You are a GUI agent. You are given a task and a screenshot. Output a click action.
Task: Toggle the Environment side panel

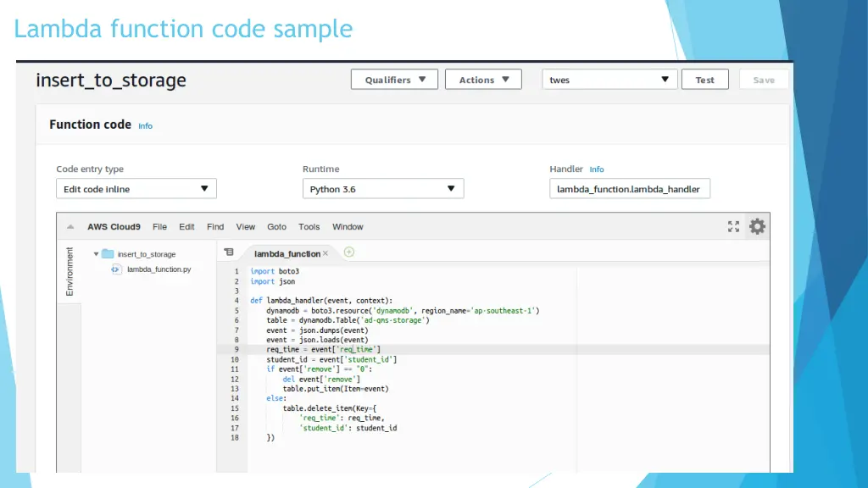coord(70,271)
